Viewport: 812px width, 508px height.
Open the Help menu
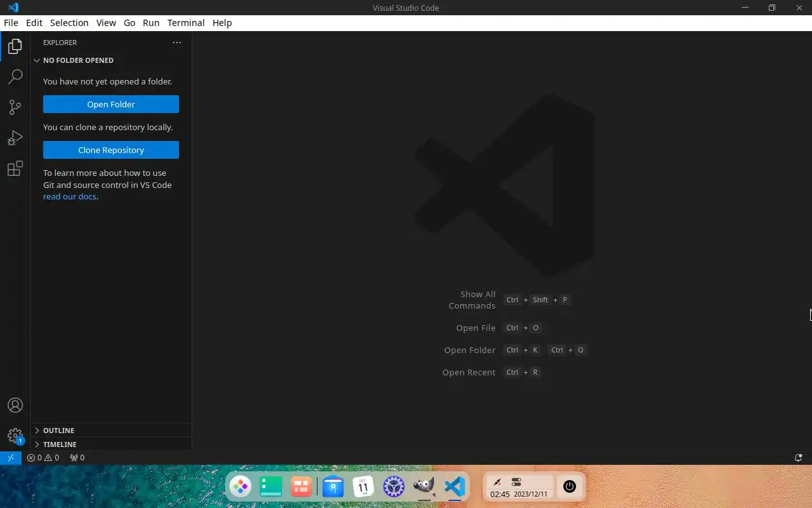coord(222,23)
